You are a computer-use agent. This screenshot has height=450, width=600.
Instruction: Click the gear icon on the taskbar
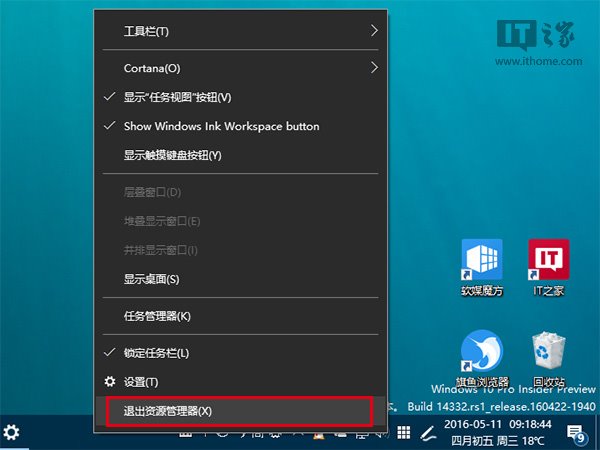click(12, 433)
